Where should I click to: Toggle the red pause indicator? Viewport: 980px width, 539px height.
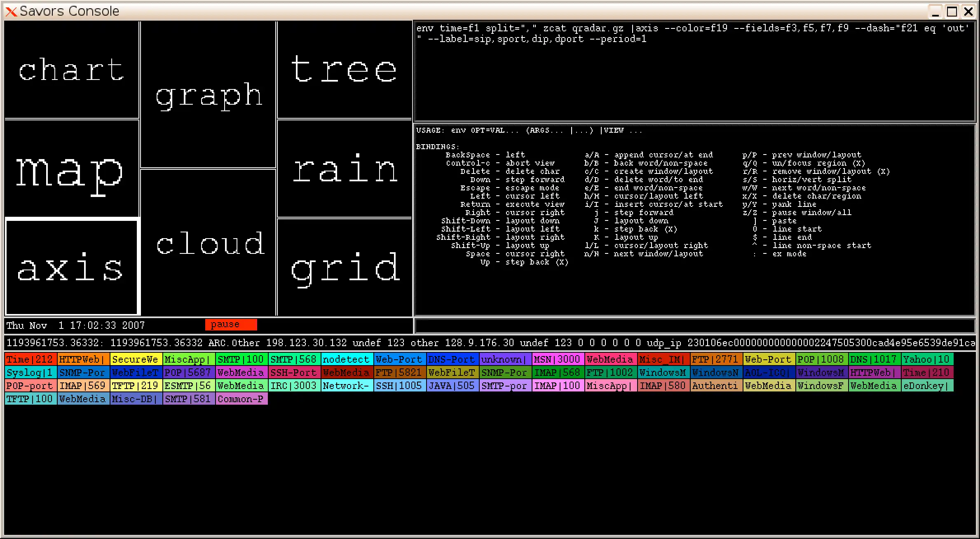coord(231,325)
